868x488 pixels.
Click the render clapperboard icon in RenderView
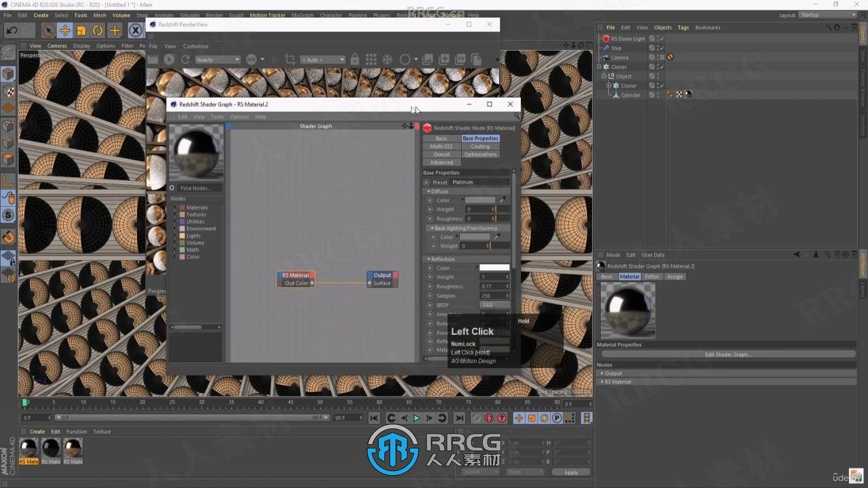coord(153,60)
